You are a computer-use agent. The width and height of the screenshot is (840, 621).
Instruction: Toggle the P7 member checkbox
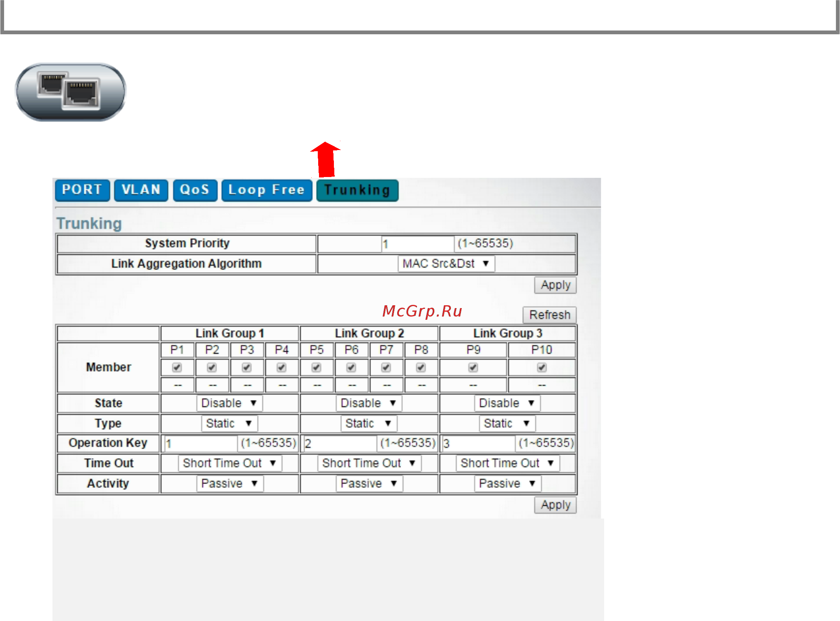[386, 367]
